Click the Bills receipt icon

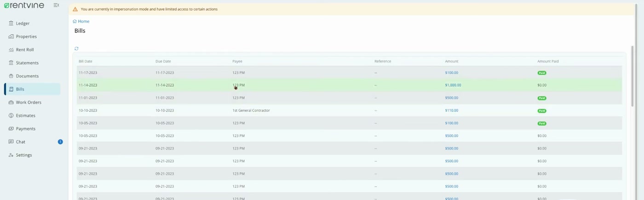tap(11, 89)
